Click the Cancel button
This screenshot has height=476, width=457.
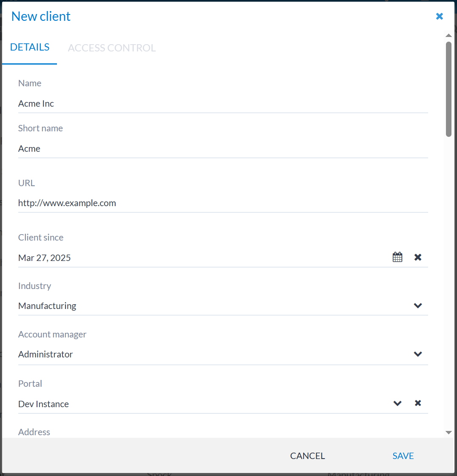[x=307, y=456]
